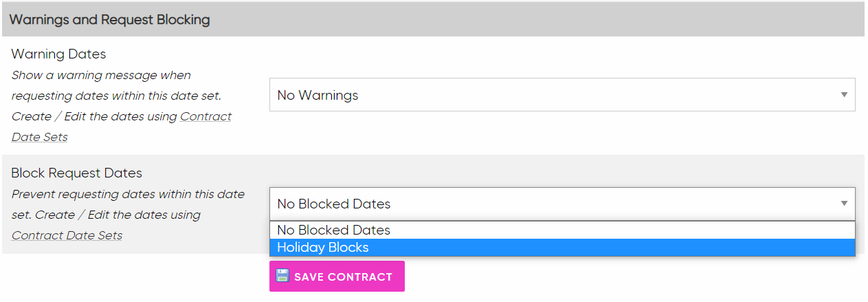
Task: Open the Warning Dates dropdown
Action: 561,95
